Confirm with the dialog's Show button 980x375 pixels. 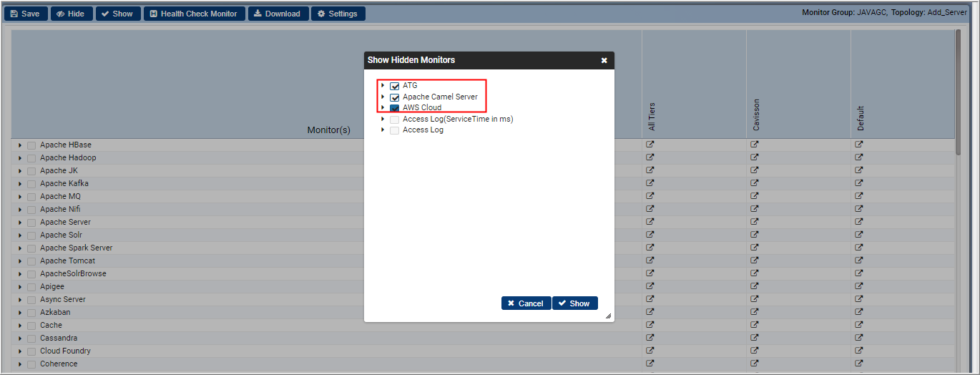coord(575,303)
